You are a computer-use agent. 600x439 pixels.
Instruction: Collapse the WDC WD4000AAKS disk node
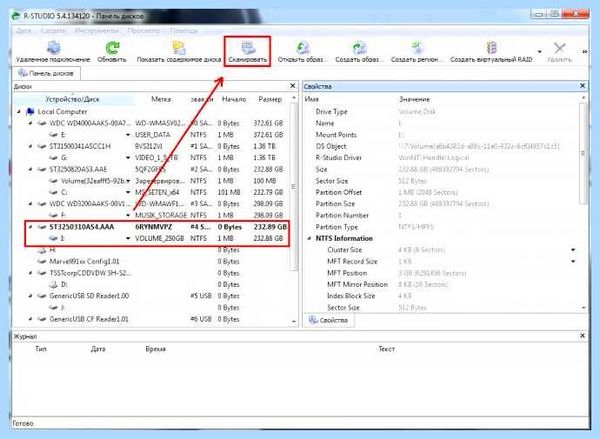[31, 123]
